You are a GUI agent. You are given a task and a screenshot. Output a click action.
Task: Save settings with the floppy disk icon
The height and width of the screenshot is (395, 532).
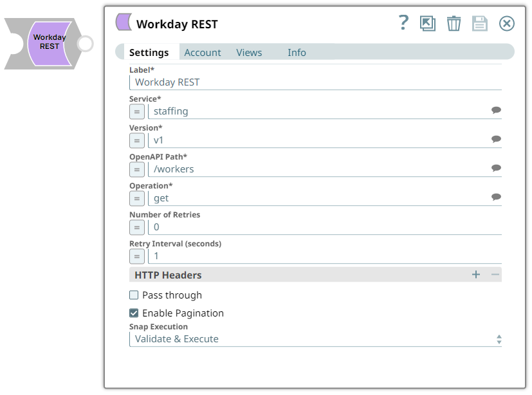click(480, 23)
